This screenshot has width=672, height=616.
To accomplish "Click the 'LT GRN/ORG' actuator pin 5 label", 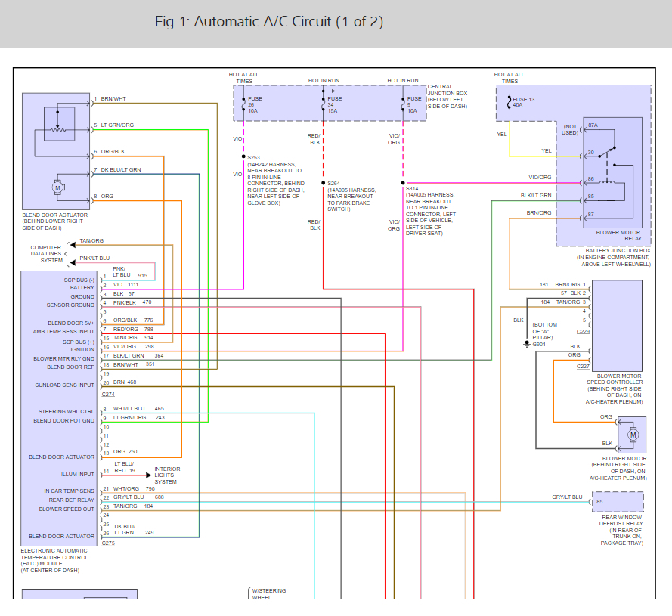I will pyautogui.click(x=117, y=125).
